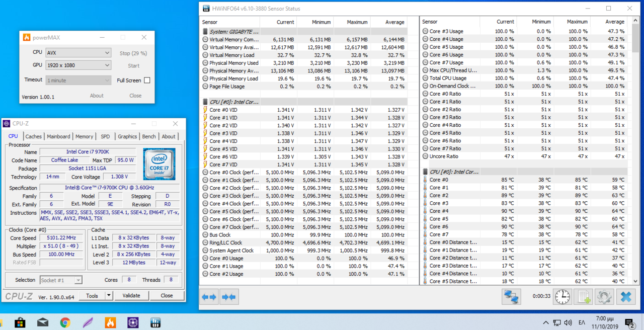Select the Page File Usage sensor row
The image size is (644, 330).
pos(303,87)
